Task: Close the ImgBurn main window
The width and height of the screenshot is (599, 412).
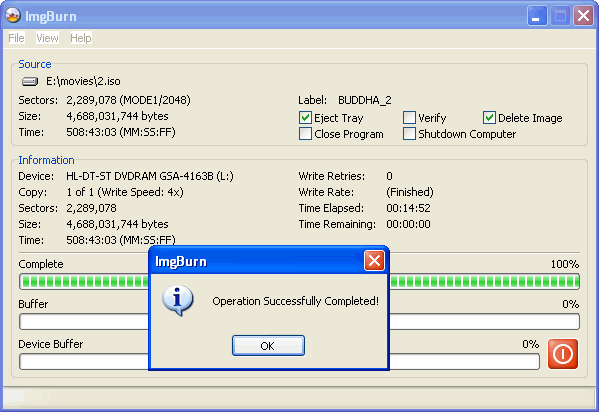Action: (583, 16)
